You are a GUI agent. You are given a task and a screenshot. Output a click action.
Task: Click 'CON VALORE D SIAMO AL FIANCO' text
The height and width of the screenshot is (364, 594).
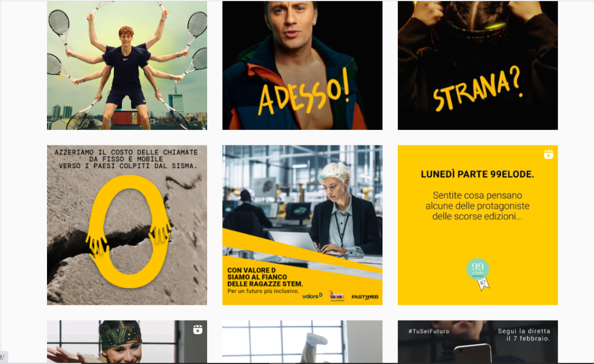pyautogui.click(x=257, y=274)
